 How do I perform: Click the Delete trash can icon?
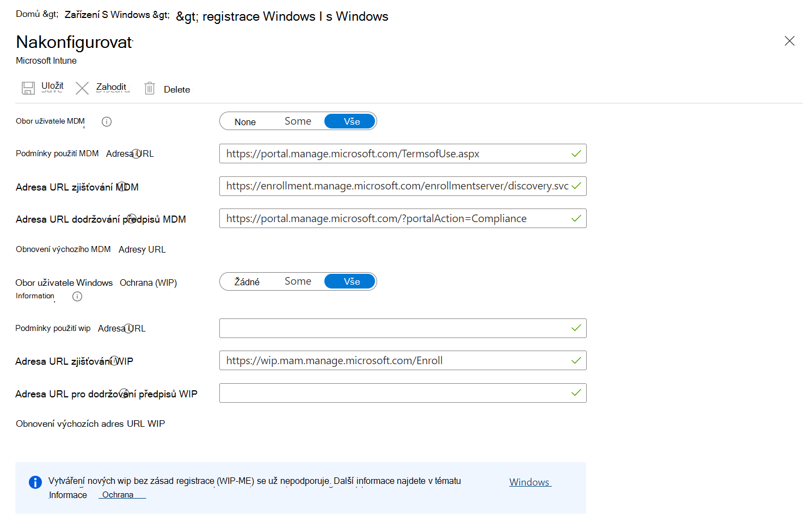pos(150,88)
